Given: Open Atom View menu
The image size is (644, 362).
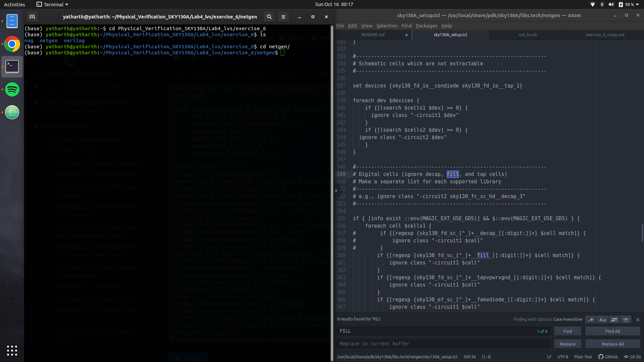Looking at the screenshot, I should coord(367,26).
